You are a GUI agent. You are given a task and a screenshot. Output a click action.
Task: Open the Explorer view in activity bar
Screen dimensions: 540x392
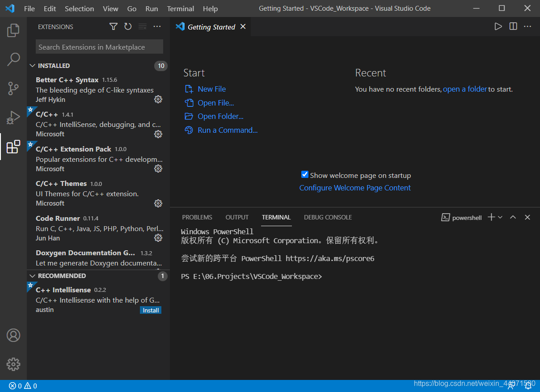[x=13, y=30]
